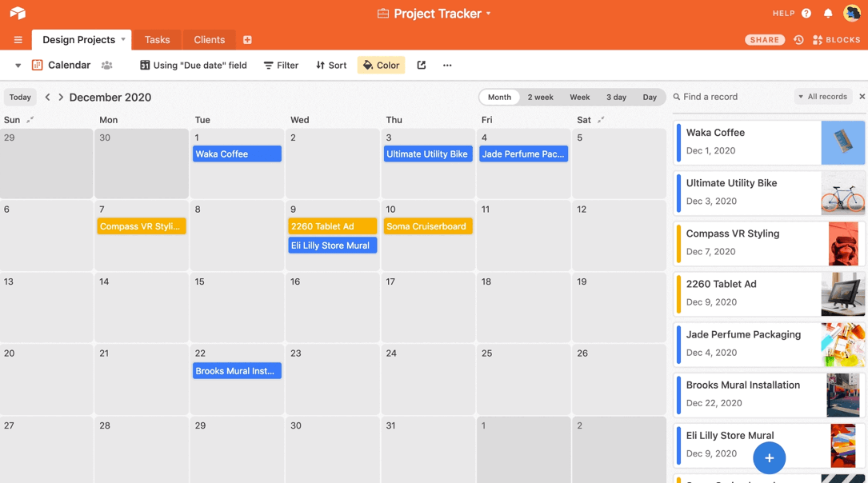Click search magnifier in Find a record

point(677,97)
